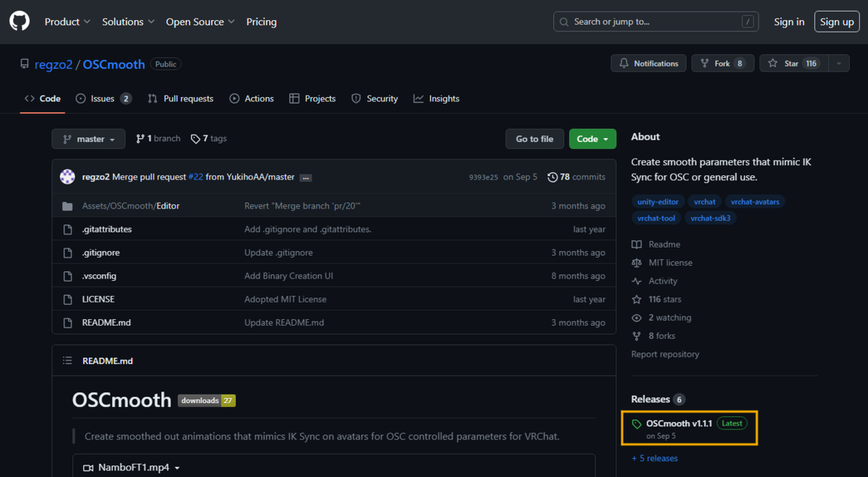Open the README.md file in list
Image resolution: width=868 pixels, height=477 pixels.
106,322
